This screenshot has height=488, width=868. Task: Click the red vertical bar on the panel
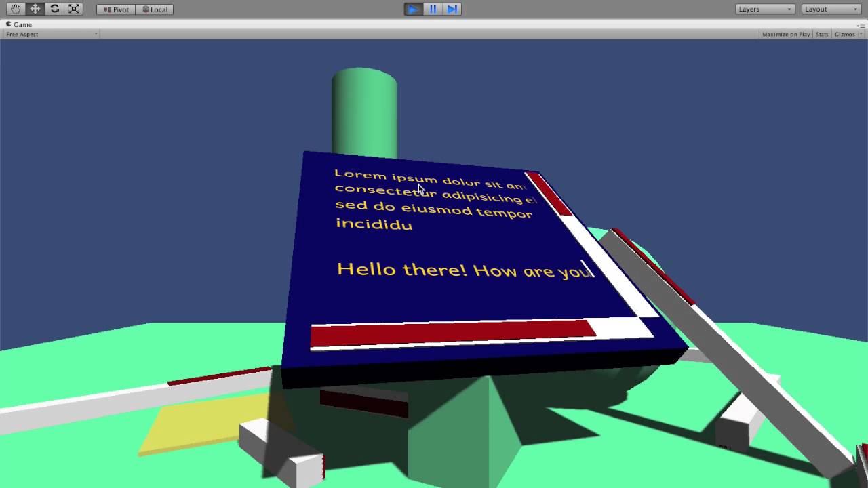tap(549, 195)
